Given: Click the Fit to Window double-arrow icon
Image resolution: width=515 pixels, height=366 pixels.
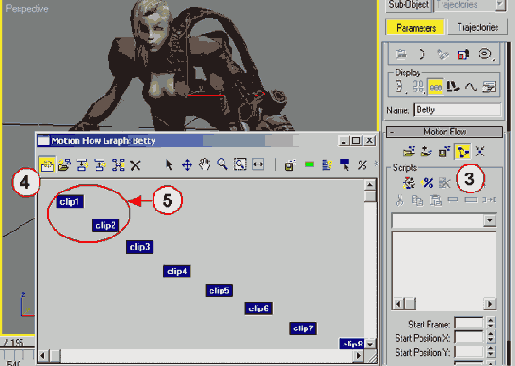Looking at the screenshot, I should click(x=258, y=164).
